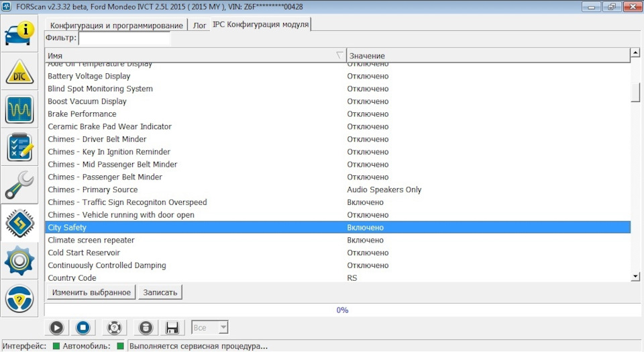Click Включено value for City Safety

[x=365, y=228]
